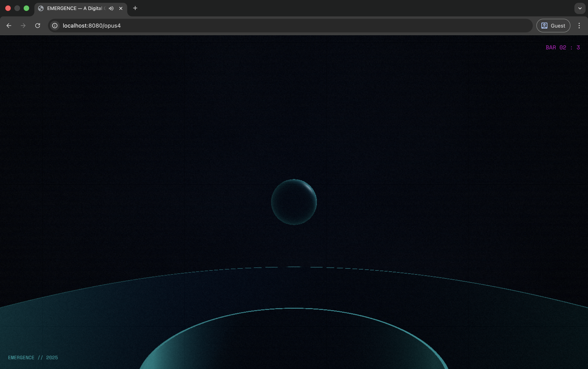Click the Guest profile avatar icon
The width and height of the screenshot is (588, 369).
pos(544,26)
